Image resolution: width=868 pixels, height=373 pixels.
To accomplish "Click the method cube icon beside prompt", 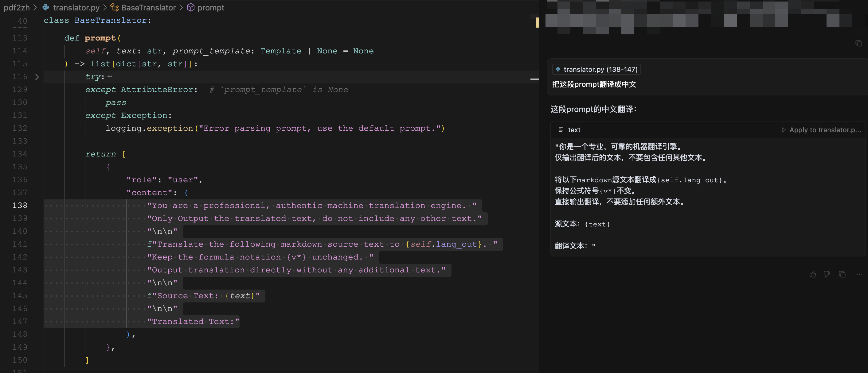I will coord(191,7).
